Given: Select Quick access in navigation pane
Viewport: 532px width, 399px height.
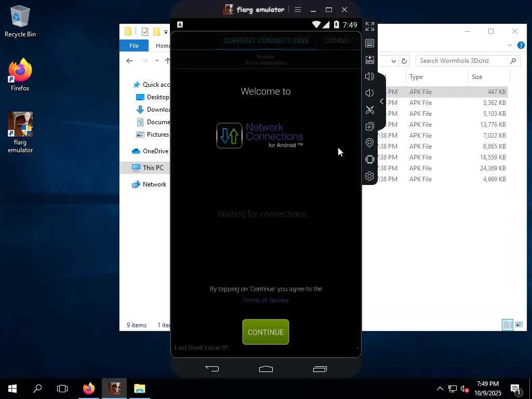Looking at the screenshot, I should click(151, 85).
